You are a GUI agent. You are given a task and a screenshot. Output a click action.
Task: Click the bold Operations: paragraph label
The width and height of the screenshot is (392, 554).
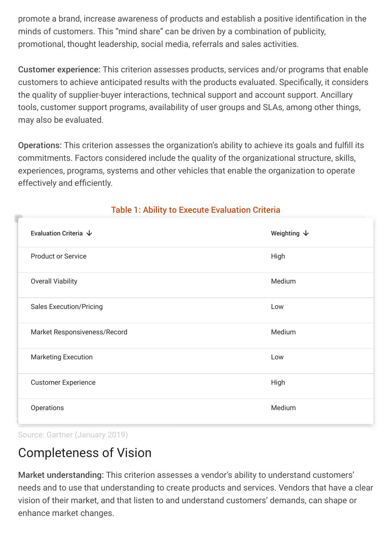click(x=40, y=145)
